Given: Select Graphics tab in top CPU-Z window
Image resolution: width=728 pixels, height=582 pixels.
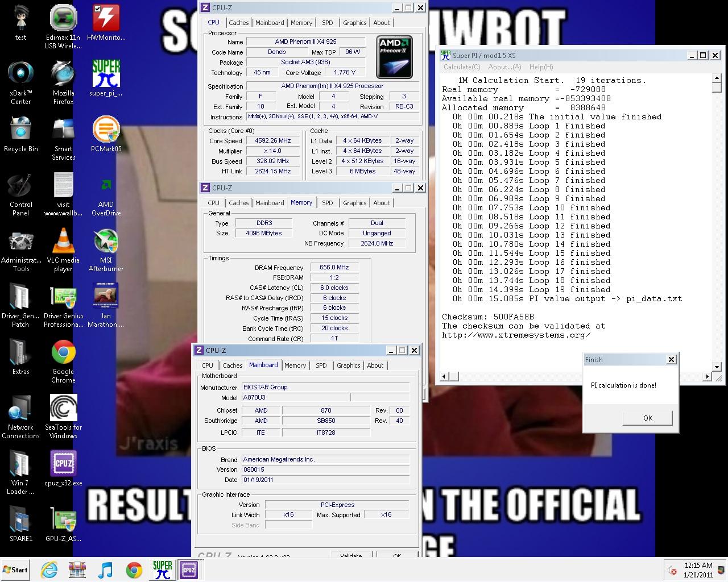Looking at the screenshot, I should point(354,23).
